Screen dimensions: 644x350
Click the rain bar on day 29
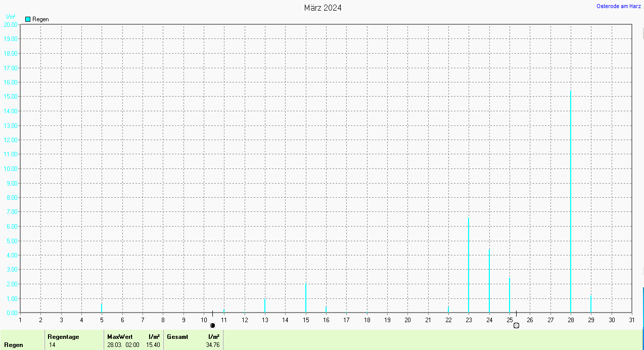pos(591,304)
